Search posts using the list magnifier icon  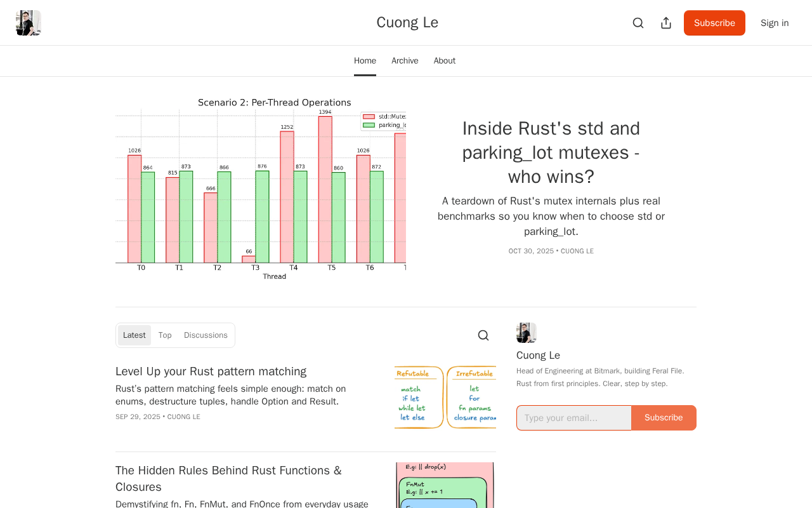[483, 335]
